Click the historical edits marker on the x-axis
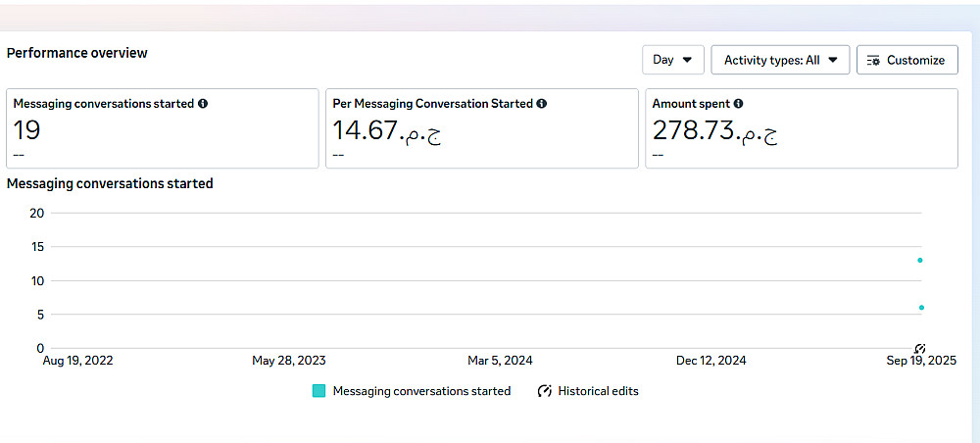Viewport: 980px width, 443px height. (919, 349)
